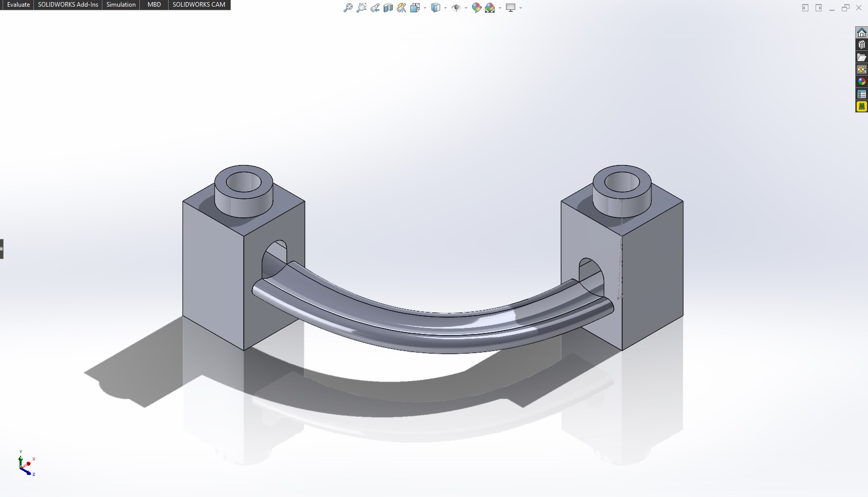Viewport: 868px width, 497px height.
Task: Select the Simulation tab
Action: tap(121, 5)
